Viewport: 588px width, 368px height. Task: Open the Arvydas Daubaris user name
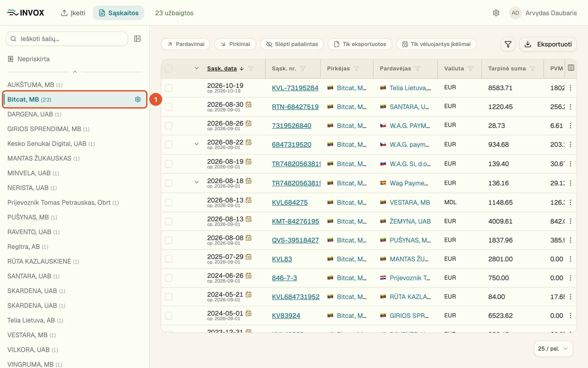pyautogui.click(x=551, y=13)
